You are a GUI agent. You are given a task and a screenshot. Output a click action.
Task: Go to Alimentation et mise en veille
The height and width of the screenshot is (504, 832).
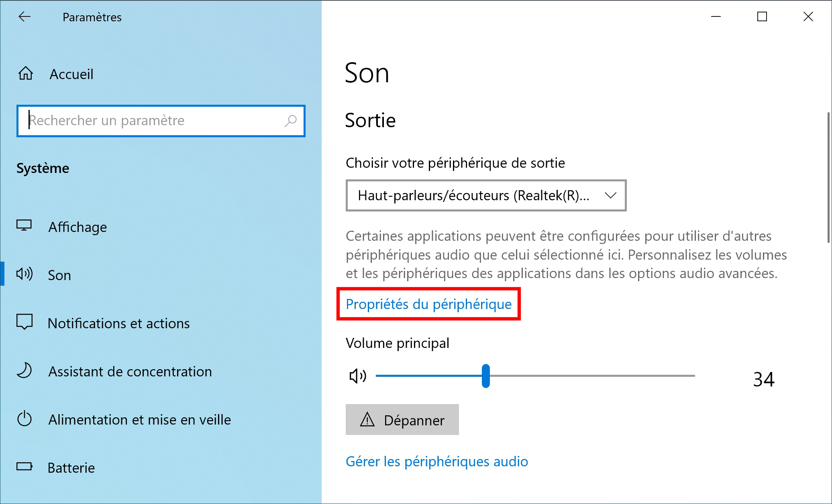[140, 419]
